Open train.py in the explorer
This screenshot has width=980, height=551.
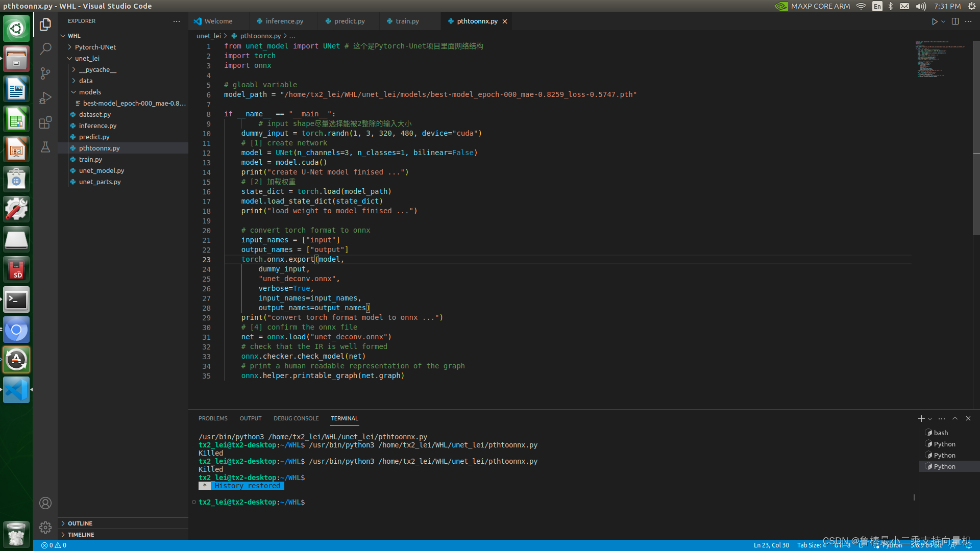point(122,159)
